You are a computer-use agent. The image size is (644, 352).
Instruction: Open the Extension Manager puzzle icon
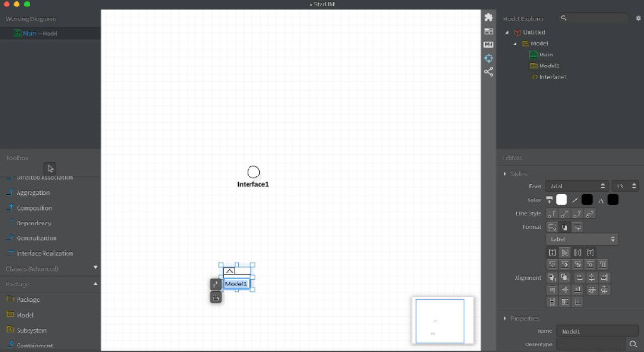point(489,18)
